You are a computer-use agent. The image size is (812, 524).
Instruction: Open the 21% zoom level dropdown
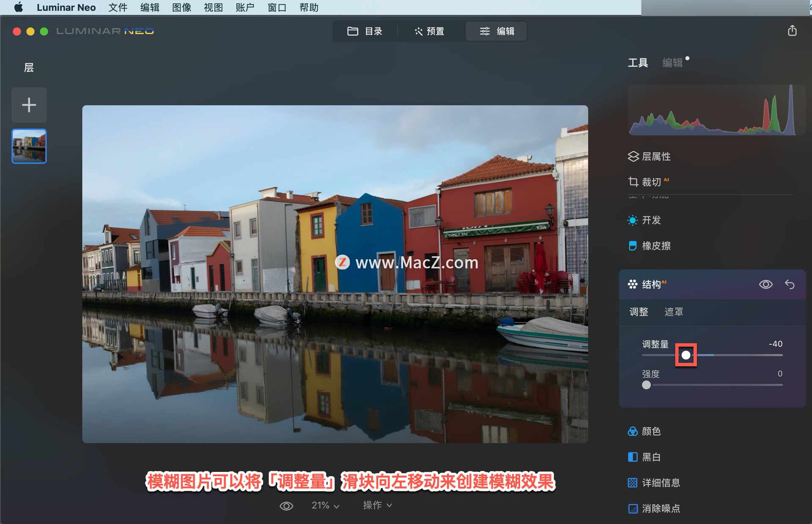click(x=325, y=505)
